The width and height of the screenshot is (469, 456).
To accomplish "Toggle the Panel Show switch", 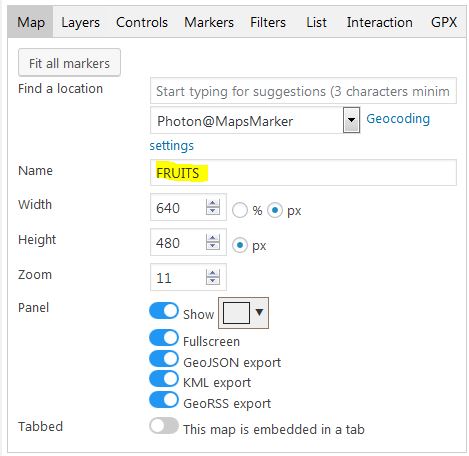I will click(x=164, y=311).
